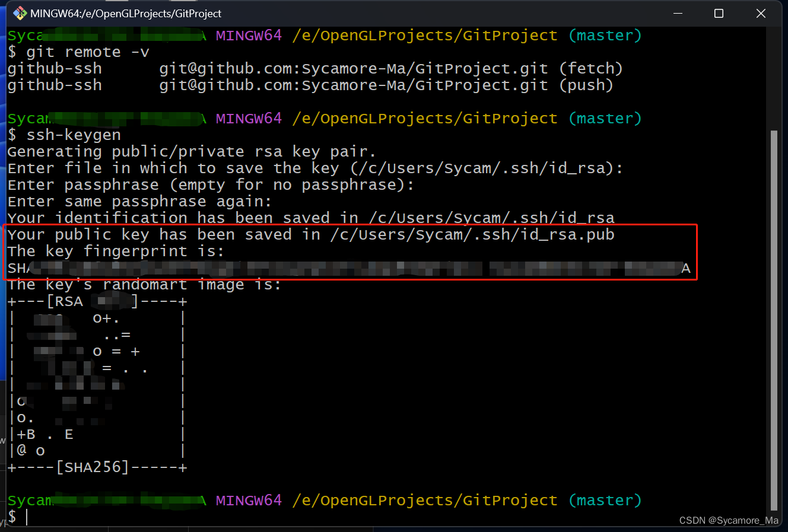Image resolution: width=788 pixels, height=532 pixels.
Task: Click 'Your public key has been saved' line
Action: coord(311,235)
